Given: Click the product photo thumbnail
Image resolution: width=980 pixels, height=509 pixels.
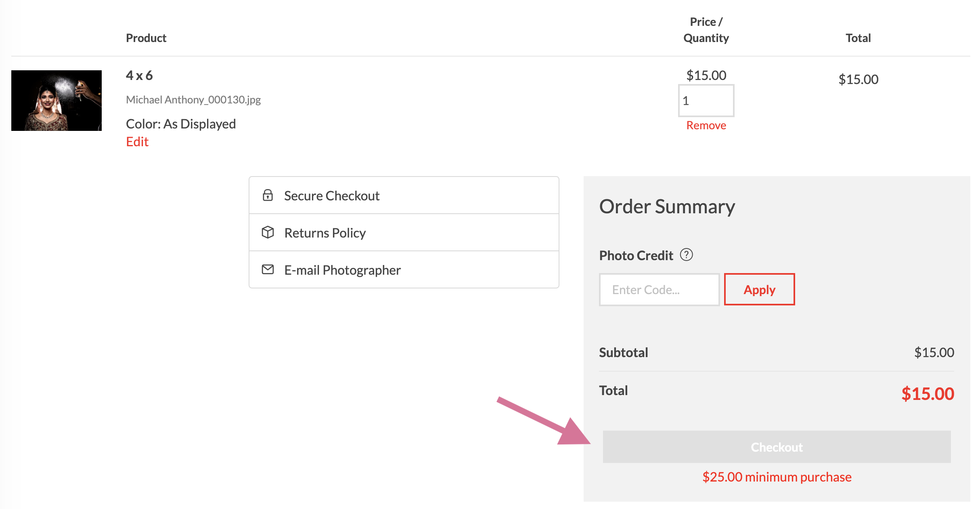Looking at the screenshot, I should (x=57, y=101).
